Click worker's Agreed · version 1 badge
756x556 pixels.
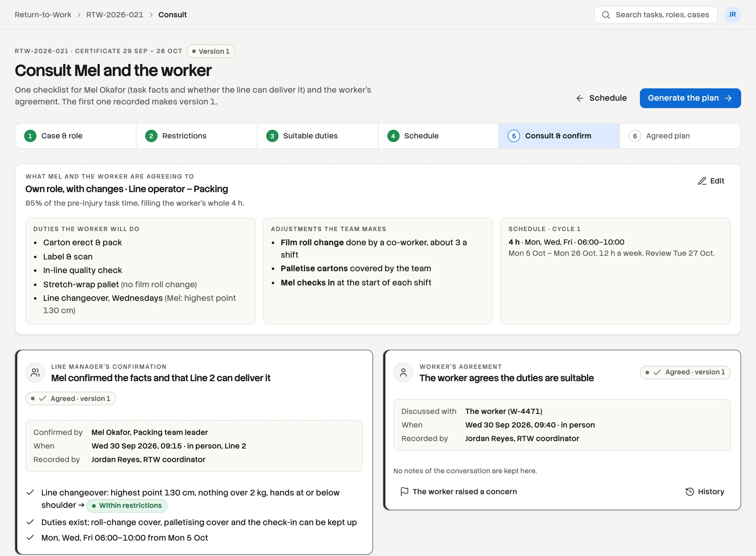(685, 372)
